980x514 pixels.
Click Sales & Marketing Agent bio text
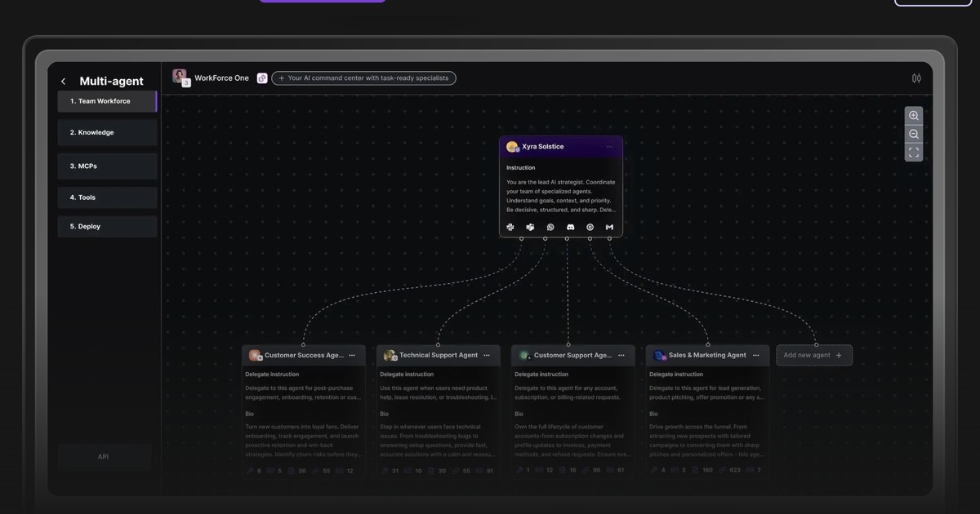point(707,441)
